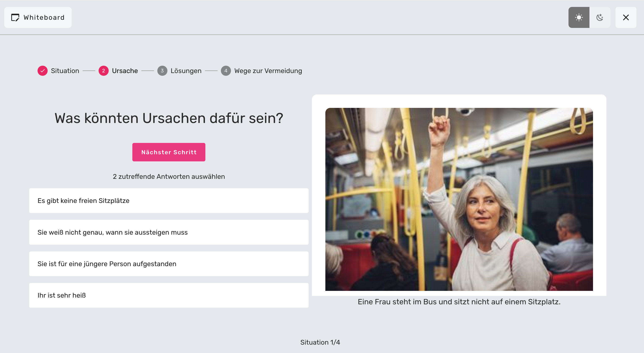Jump to the Lösungen step label
The width and height of the screenshot is (644, 353).
tap(186, 71)
